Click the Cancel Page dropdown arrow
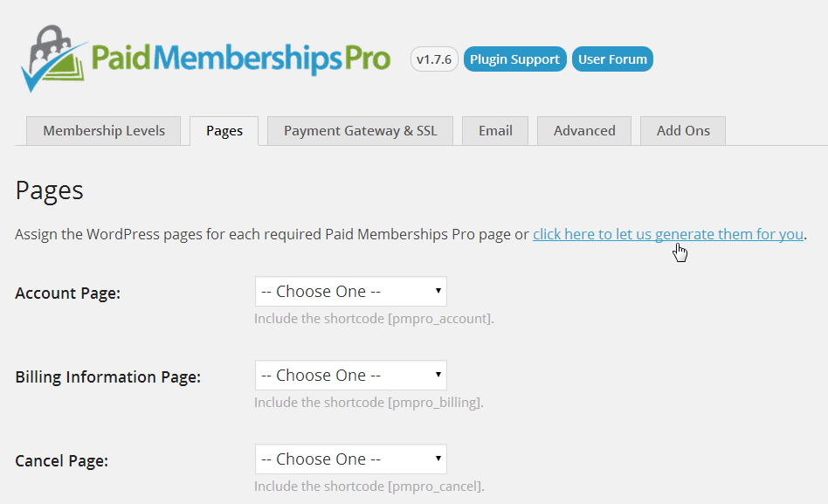Screen dimensions: 828x504 [438, 459]
